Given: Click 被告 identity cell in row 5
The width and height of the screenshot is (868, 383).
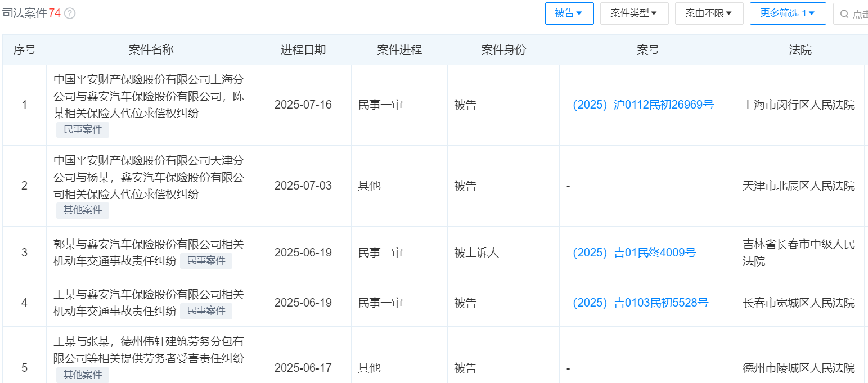Looking at the screenshot, I should [x=465, y=368].
